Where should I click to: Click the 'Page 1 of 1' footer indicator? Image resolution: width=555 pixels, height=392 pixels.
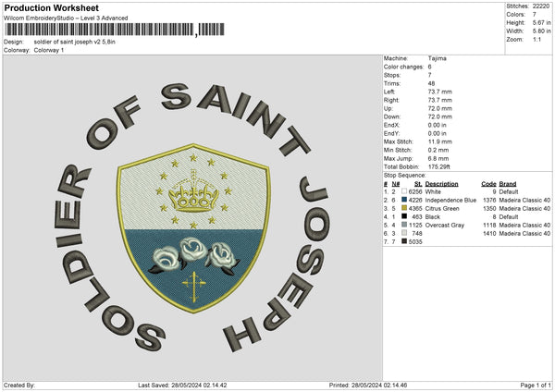[536, 386]
